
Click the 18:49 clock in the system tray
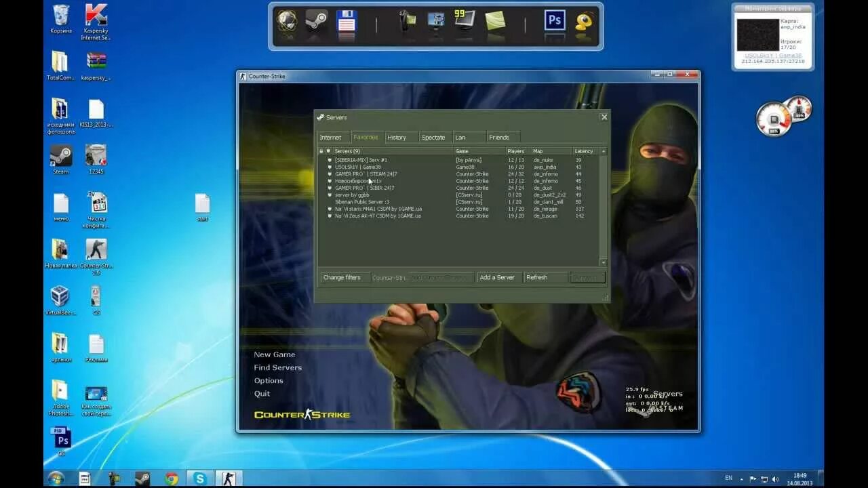coord(800,476)
